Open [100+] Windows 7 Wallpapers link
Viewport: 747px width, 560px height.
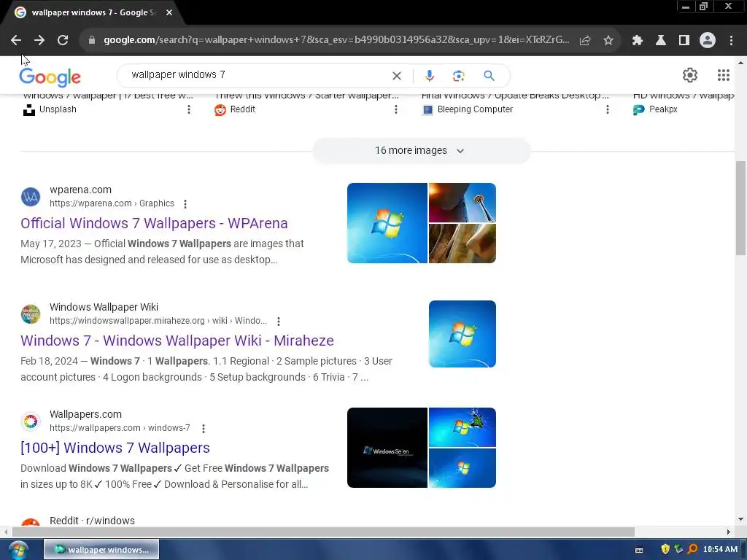coord(115,448)
